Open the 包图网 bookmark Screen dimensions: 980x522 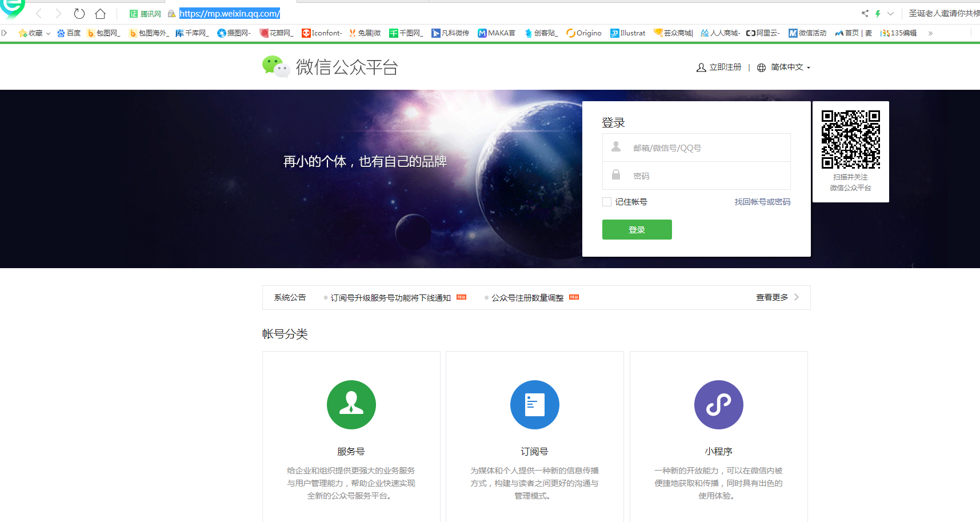[104, 33]
